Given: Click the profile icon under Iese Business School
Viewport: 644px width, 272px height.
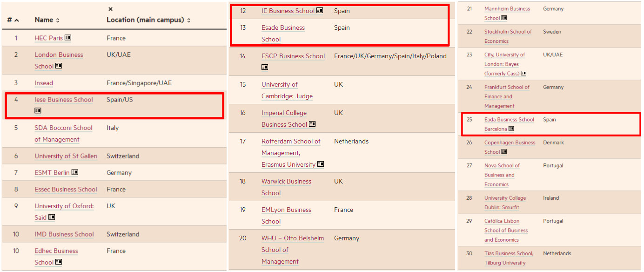Looking at the screenshot, I should (38, 110).
